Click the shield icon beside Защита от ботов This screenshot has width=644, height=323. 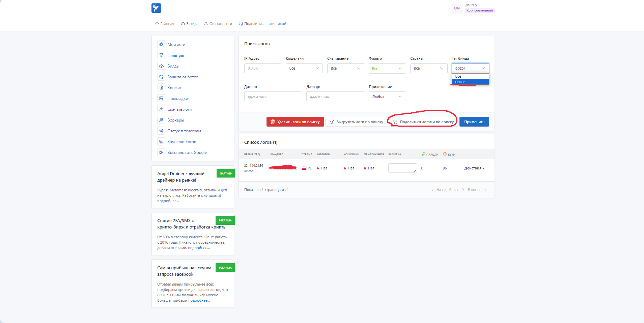tap(161, 77)
